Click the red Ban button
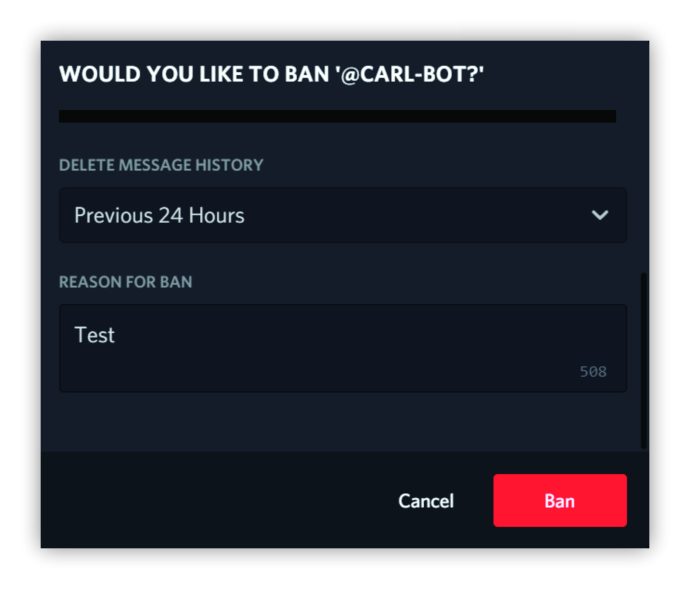Image resolution: width=690 pixels, height=589 pixels. 560,501
